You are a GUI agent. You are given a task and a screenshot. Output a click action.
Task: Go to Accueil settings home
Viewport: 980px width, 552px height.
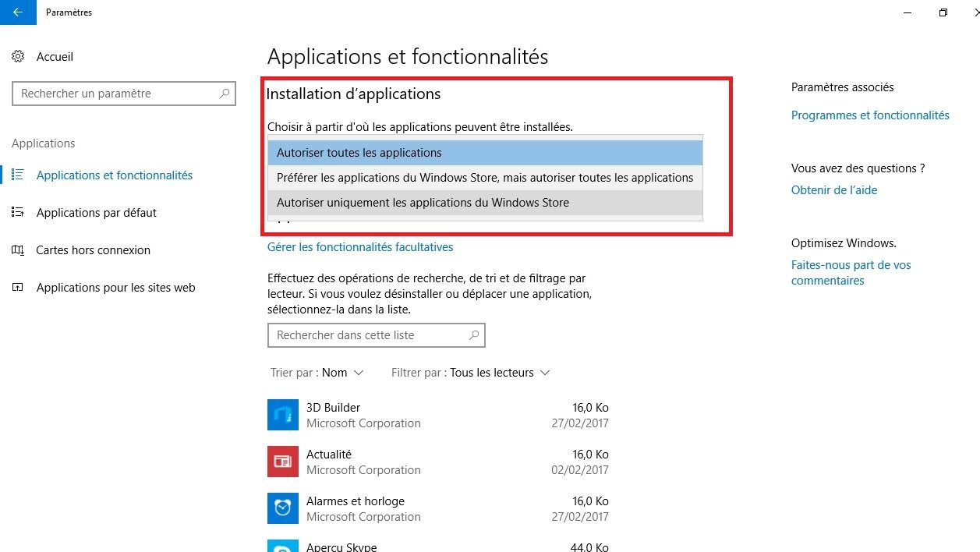point(55,57)
